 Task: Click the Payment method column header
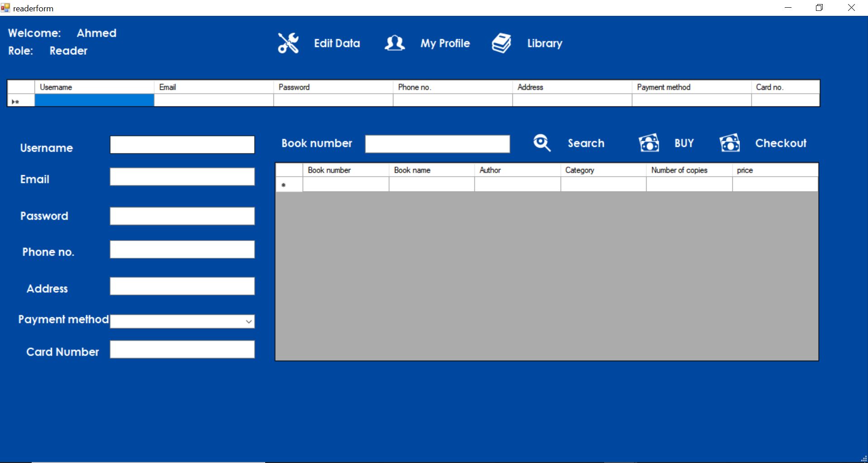(x=692, y=87)
